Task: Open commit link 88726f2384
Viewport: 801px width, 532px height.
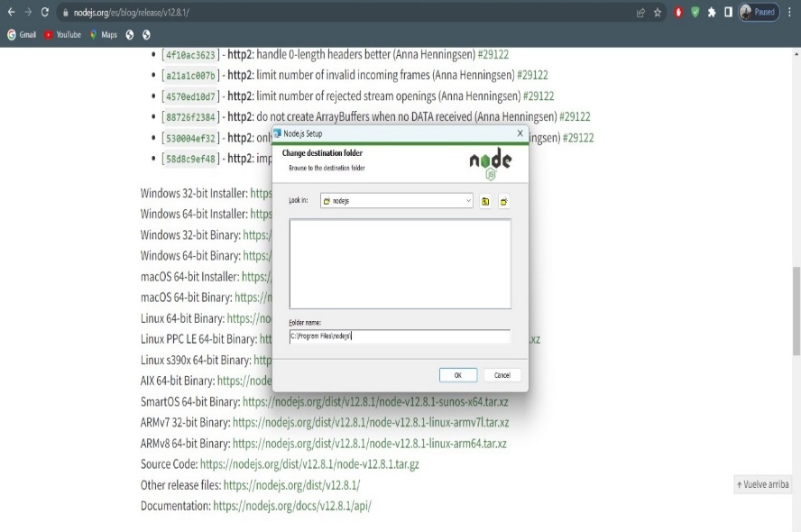Action: point(190,117)
